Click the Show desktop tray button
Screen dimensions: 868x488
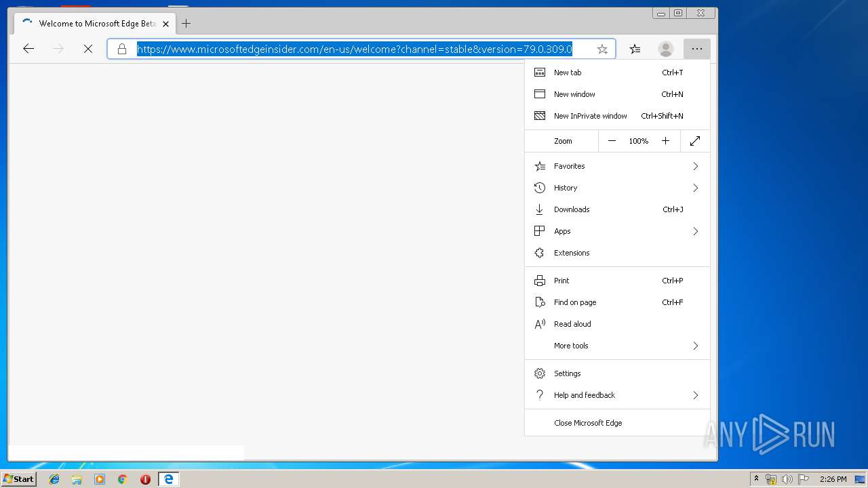coord(861,479)
